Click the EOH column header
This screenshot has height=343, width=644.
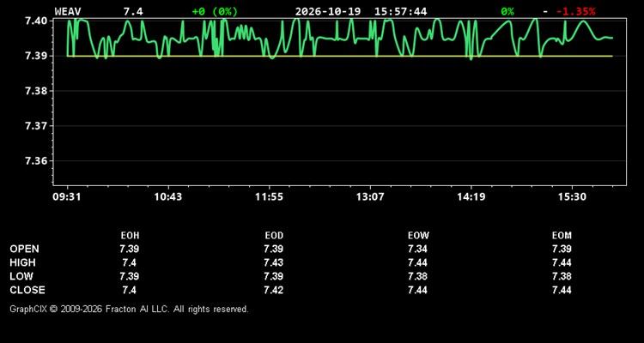tap(130, 236)
